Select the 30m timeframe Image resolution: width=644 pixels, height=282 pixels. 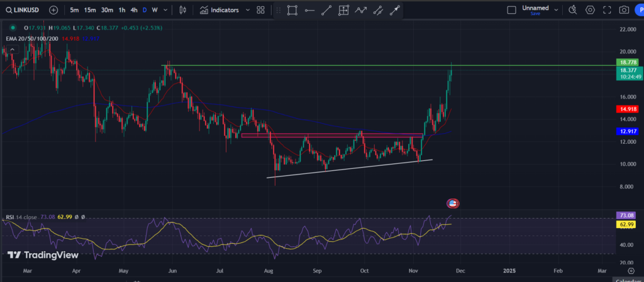(x=107, y=10)
